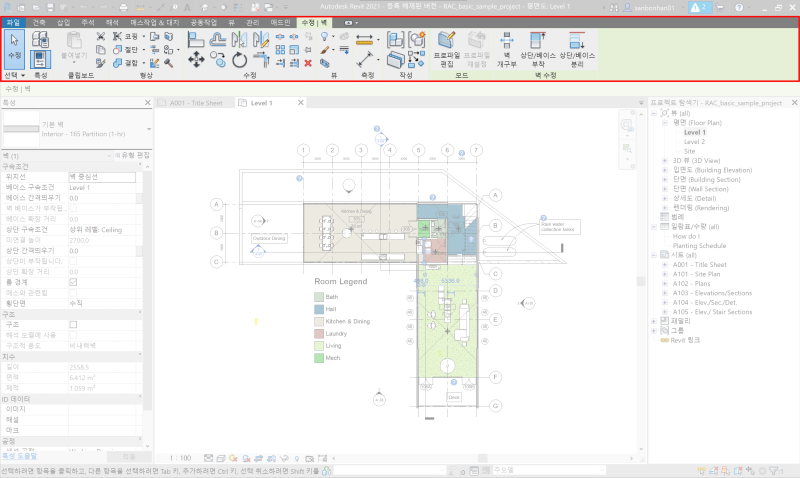Click the Hall blue swatch in Room Legend
Screen dimensions: 800x478
[x=319, y=309]
